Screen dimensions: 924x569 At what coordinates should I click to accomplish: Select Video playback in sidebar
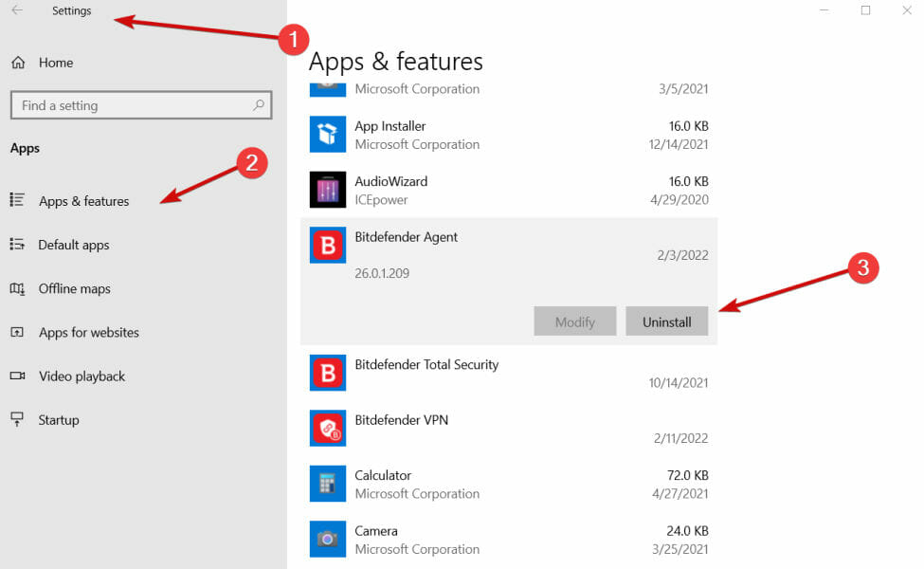point(82,376)
